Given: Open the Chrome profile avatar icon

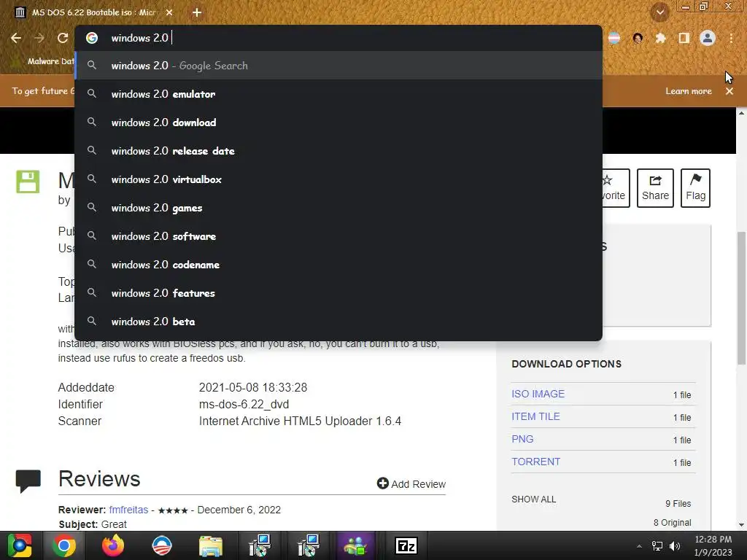Looking at the screenshot, I should (708, 38).
